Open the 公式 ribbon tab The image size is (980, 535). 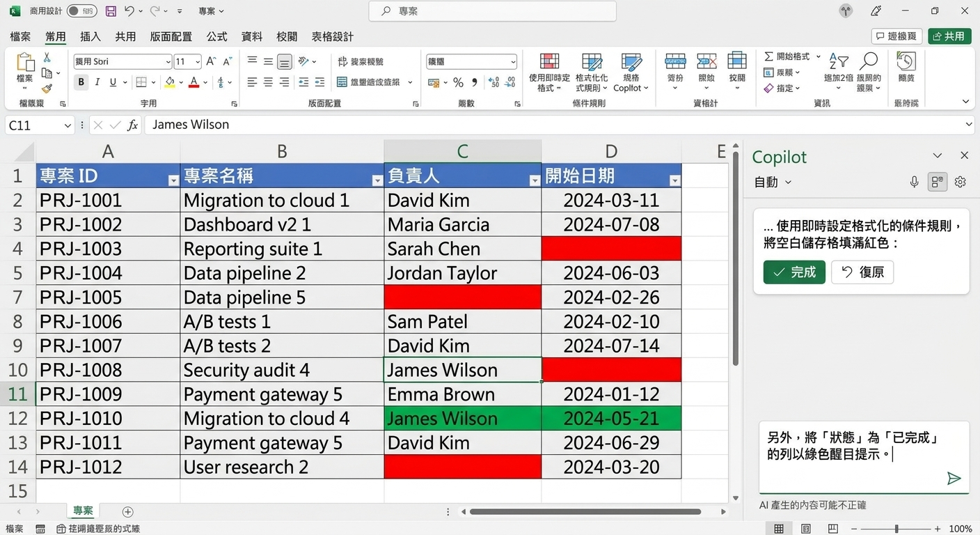coord(216,36)
